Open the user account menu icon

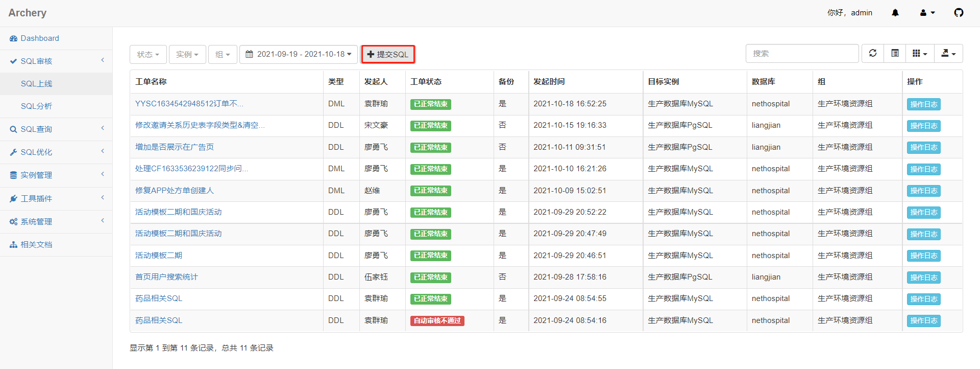[927, 13]
